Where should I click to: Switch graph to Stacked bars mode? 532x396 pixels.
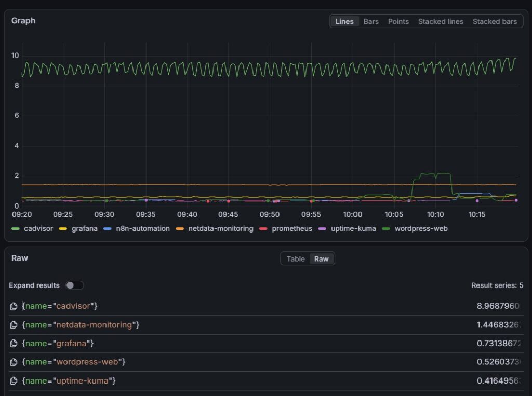tap(495, 21)
